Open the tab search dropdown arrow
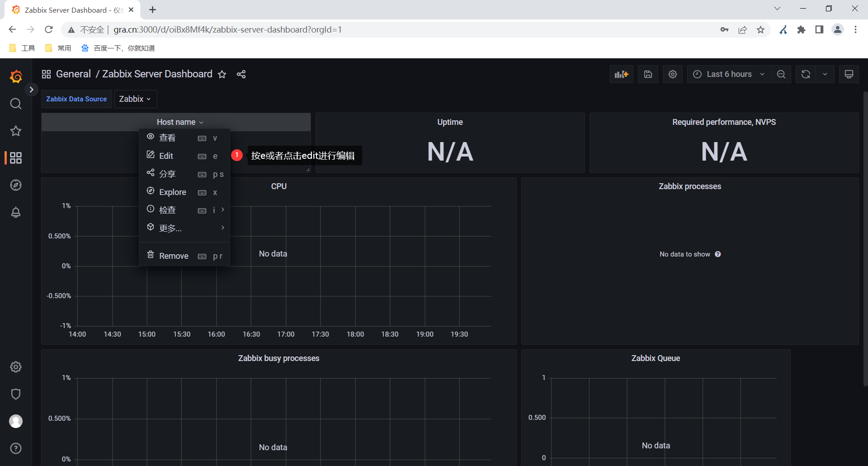 click(x=777, y=9)
